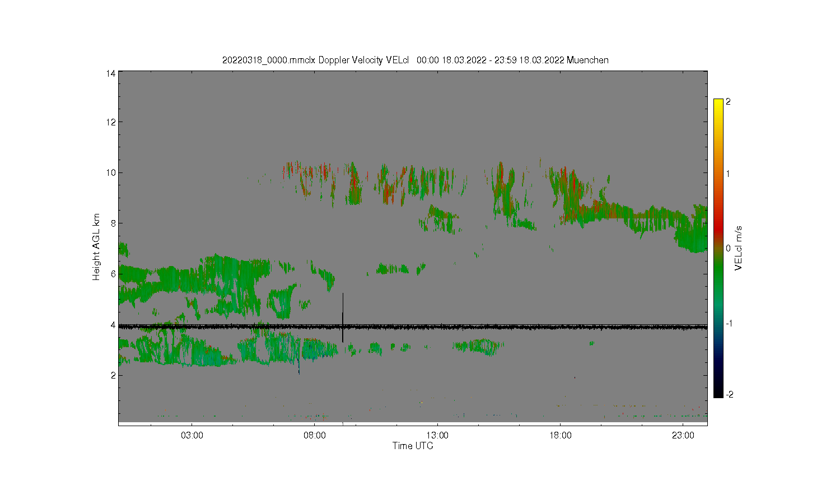Click the 'Height AGL km' axis label
The image size is (840, 504).
click(96, 247)
